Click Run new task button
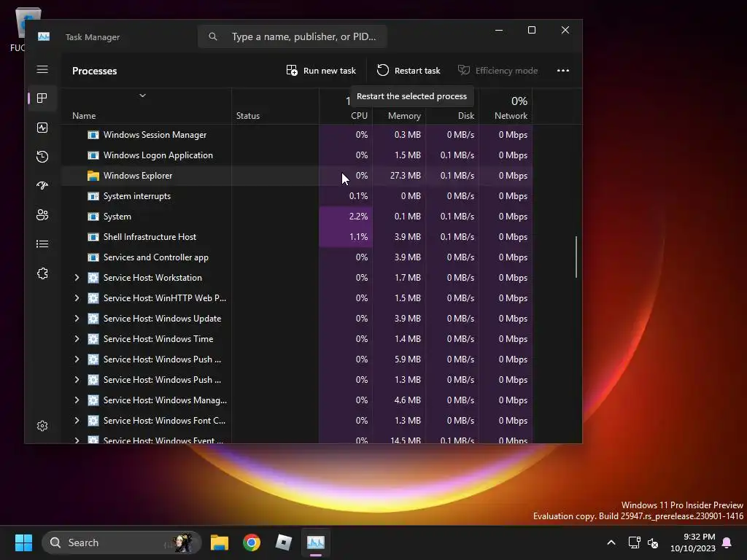This screenshot has width=747, height=560. pos(321,71)
